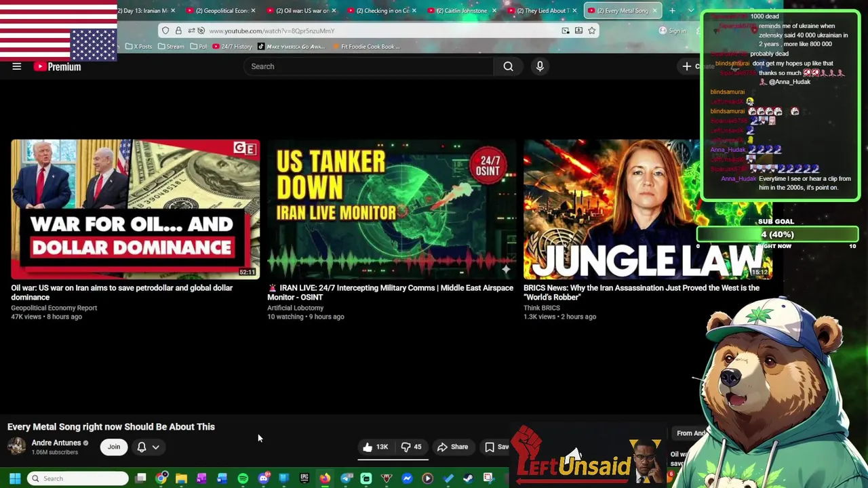Viewport: 868px width, 488px height.
Task: Open Discord from the taskbar
Action: click(x=264, y=479)
